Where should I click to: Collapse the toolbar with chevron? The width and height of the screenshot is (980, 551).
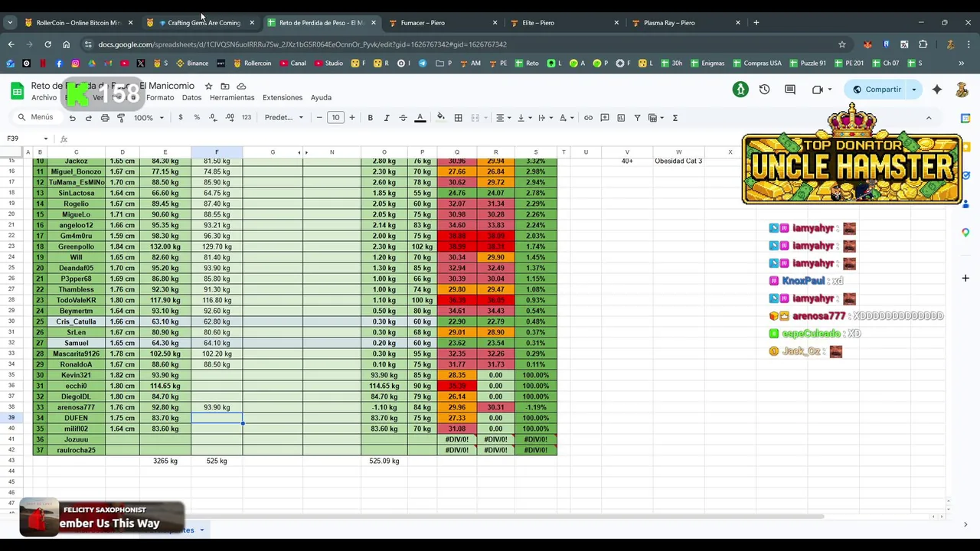click(929, 118)
